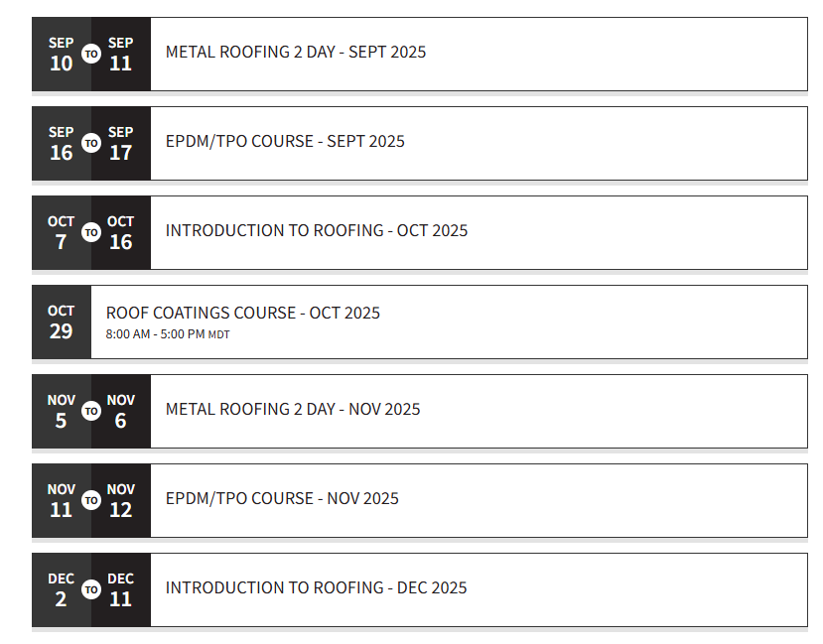Open Roof Coatings Course - Oct 2025

click(243, 313)
